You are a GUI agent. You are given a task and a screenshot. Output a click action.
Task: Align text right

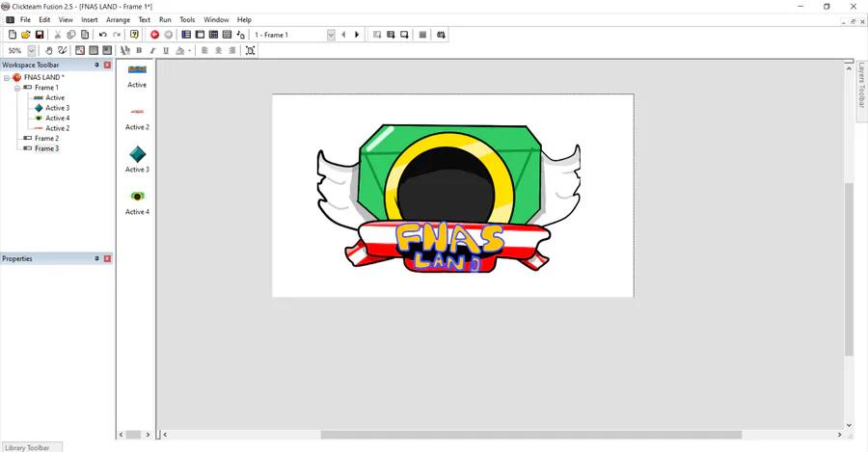click(x=231, y=50)
